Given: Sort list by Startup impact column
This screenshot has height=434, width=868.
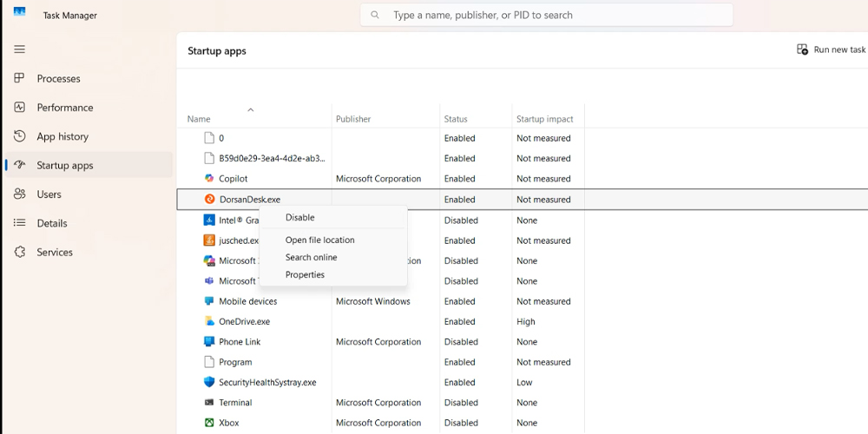Looking at the screenshot, I should pyautogui.click(x=543, y=119).
